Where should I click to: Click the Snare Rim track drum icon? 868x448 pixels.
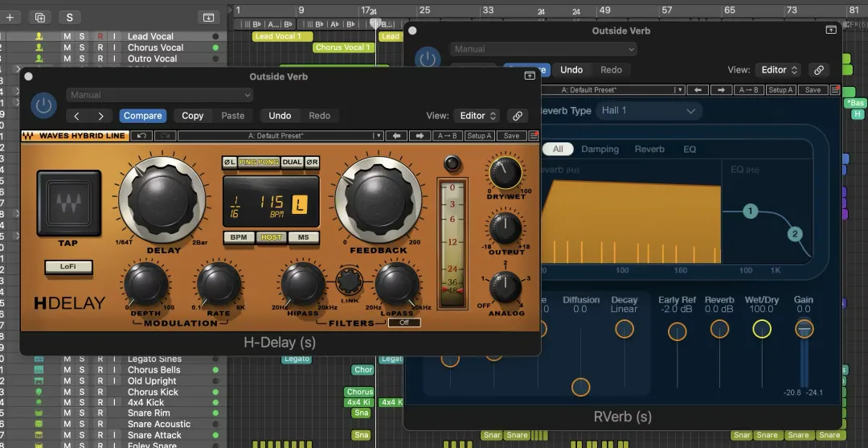tap(39, 413)
